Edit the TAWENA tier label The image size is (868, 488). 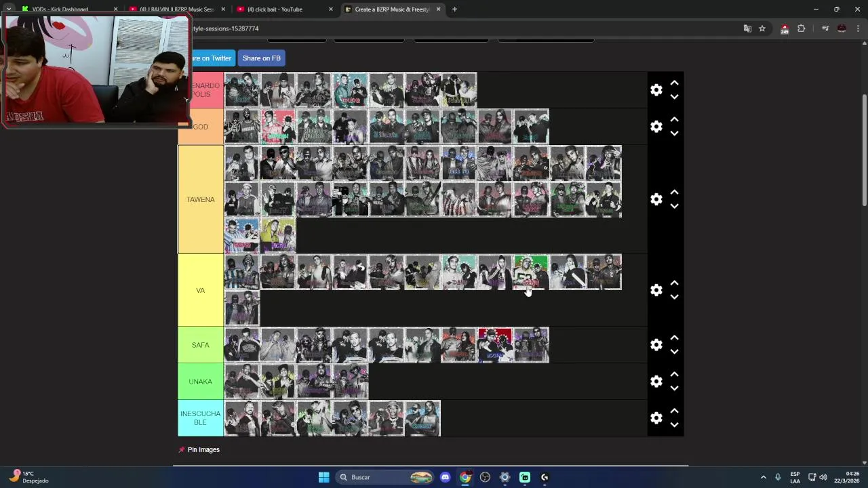(201, 199)
